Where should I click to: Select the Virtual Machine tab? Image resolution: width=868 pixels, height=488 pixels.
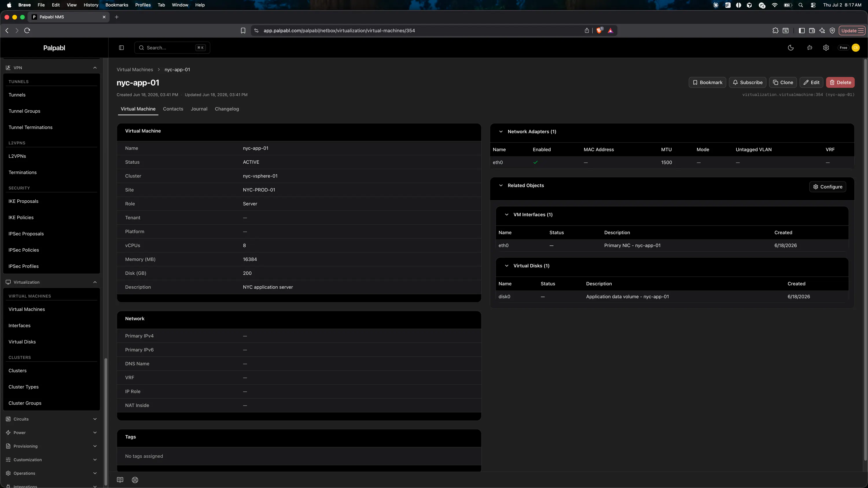coord(138,109)
